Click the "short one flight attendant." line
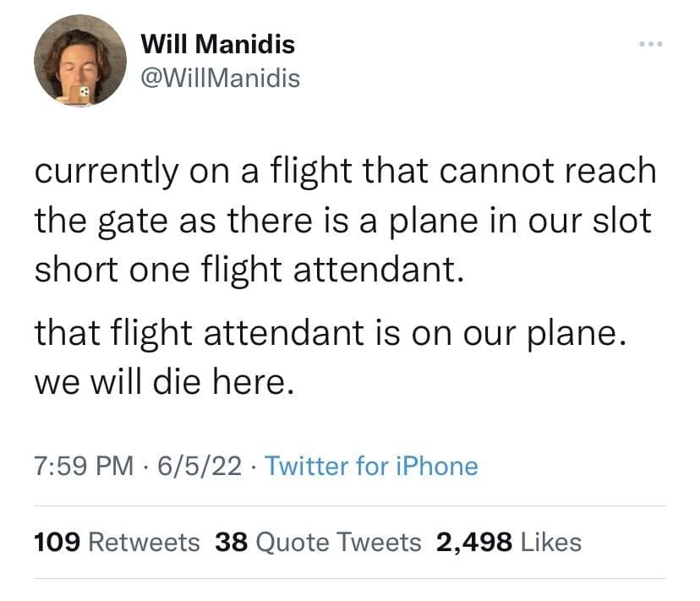This screenshot has height=601, width=700. click(x=249, y=269)
